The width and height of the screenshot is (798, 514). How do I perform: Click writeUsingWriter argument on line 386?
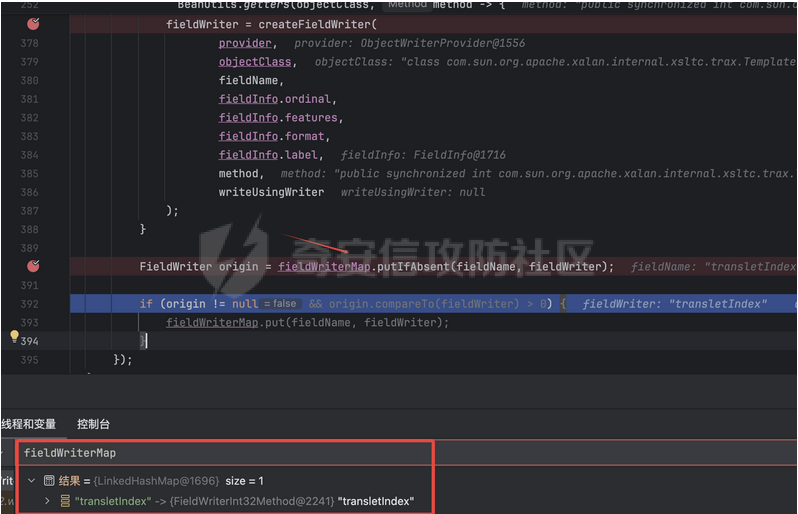click(x=271, y=192)
